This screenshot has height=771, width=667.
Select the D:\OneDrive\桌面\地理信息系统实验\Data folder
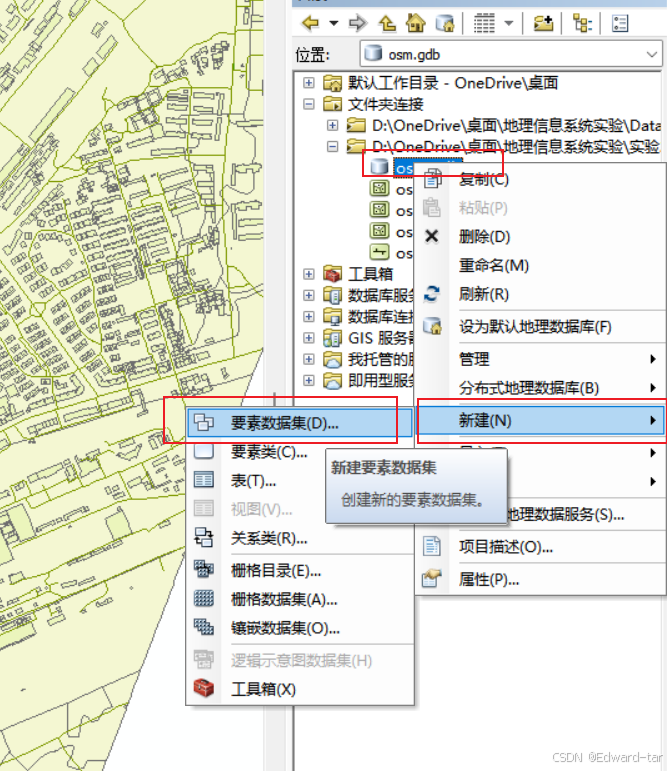coord(515,125)
